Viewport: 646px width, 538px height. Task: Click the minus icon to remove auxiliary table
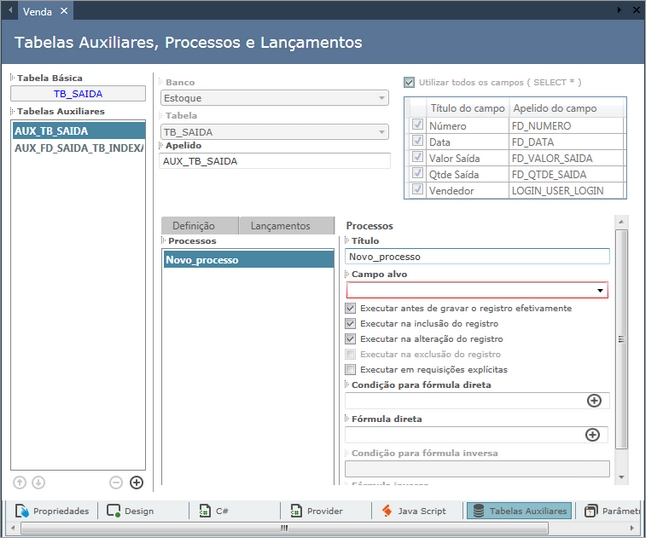(116, 482)
